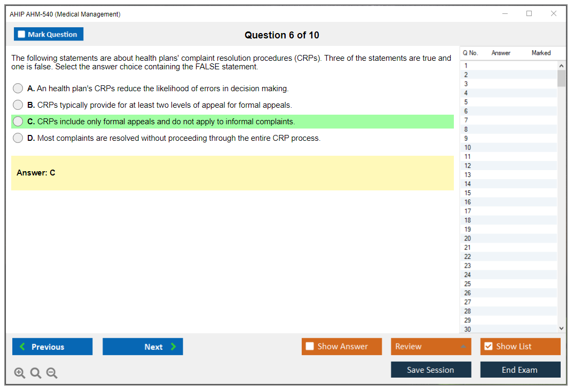This screenshot has height=392, width=574.
Task: Choose option C about formal appeals
Action: (x=18, y=122)
